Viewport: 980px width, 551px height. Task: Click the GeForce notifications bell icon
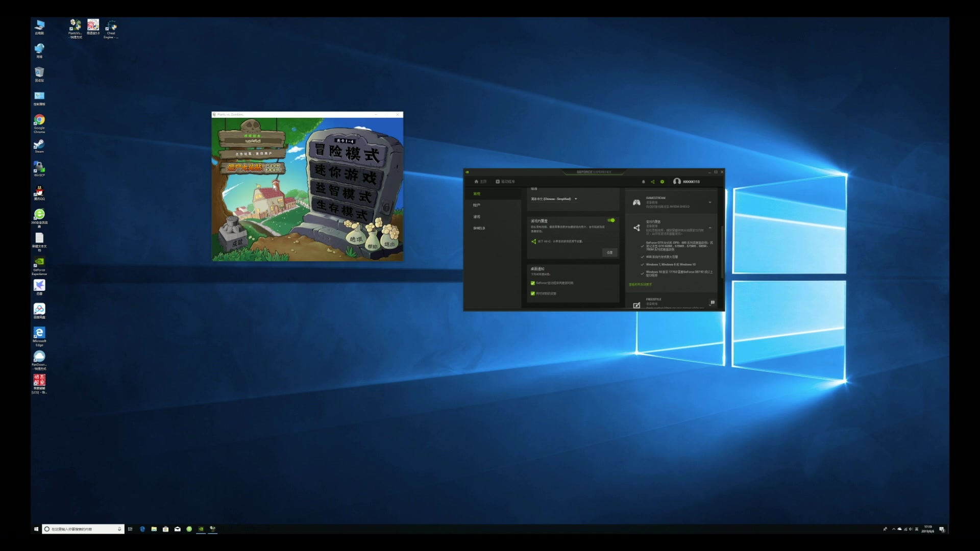pyautogui.click(x=643, y=182)
